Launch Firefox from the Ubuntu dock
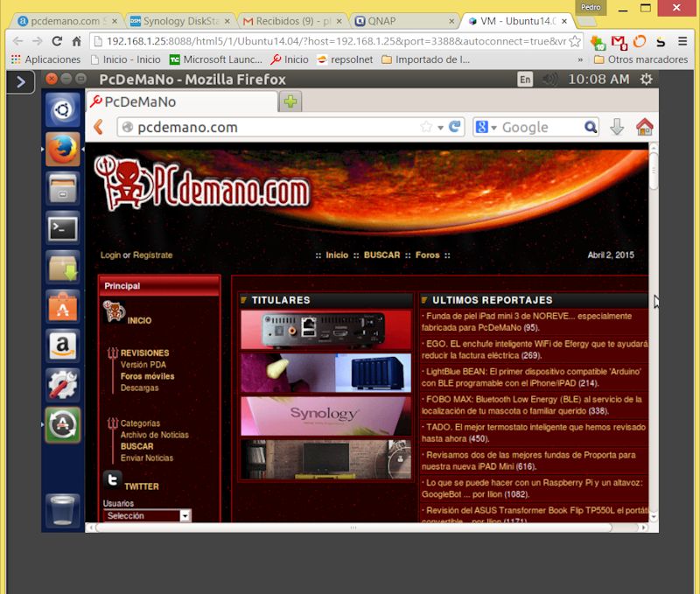Image resolution: width=700 pixels, height=594 pixels. pyautogui.click(x=62, y=149)
